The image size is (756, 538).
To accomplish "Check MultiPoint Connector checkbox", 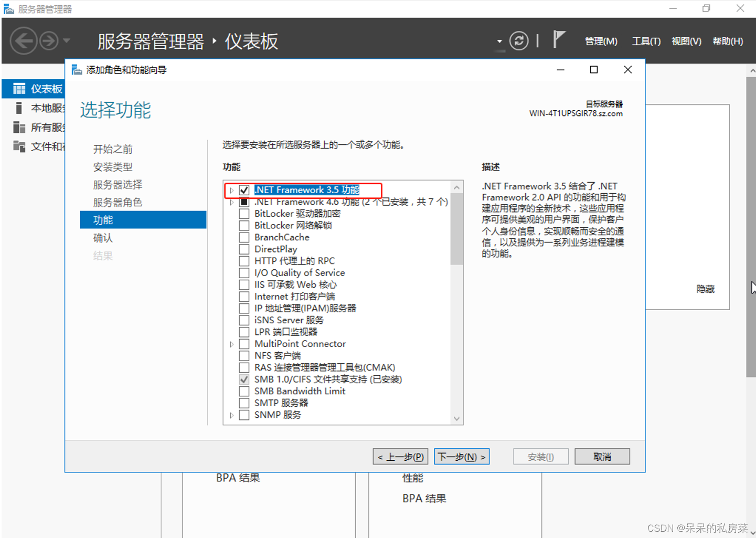I will click(244, 344).
